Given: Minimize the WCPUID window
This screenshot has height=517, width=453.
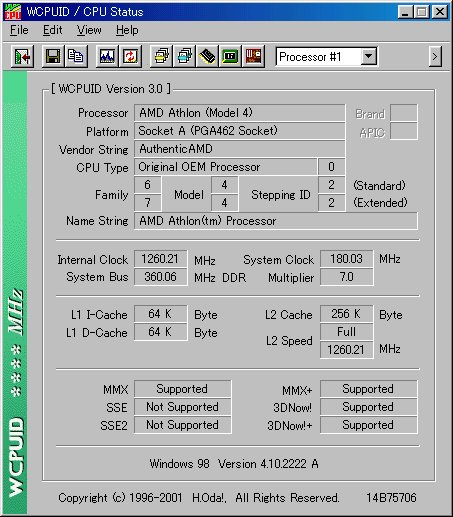Looking at the screenshot, I should point(406,12).
